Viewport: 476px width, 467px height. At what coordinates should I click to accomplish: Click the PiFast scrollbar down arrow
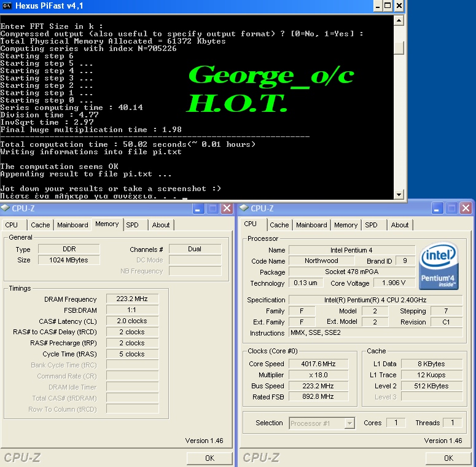399,194
